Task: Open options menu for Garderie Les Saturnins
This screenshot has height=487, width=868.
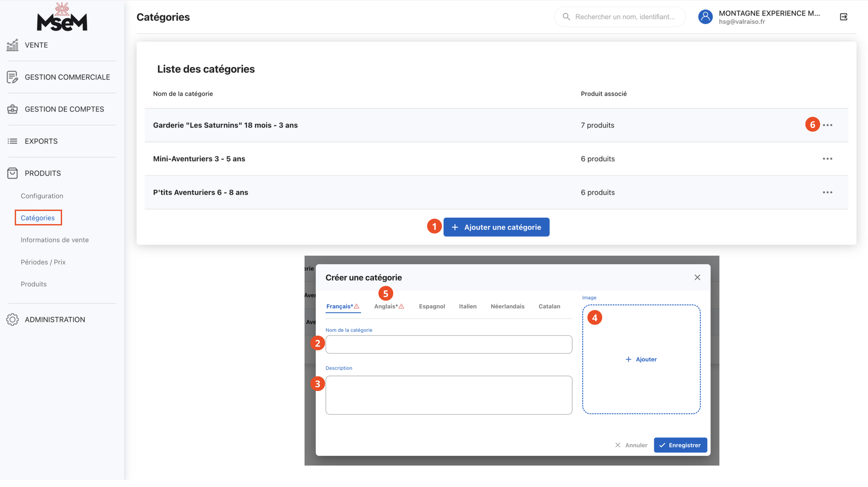Action: (827, 125)
